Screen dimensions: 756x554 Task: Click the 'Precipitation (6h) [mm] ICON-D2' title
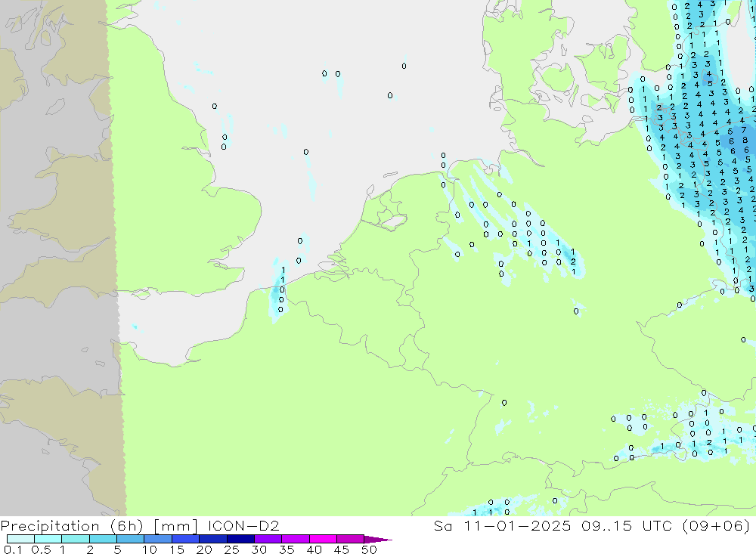[x=140, y=525]
